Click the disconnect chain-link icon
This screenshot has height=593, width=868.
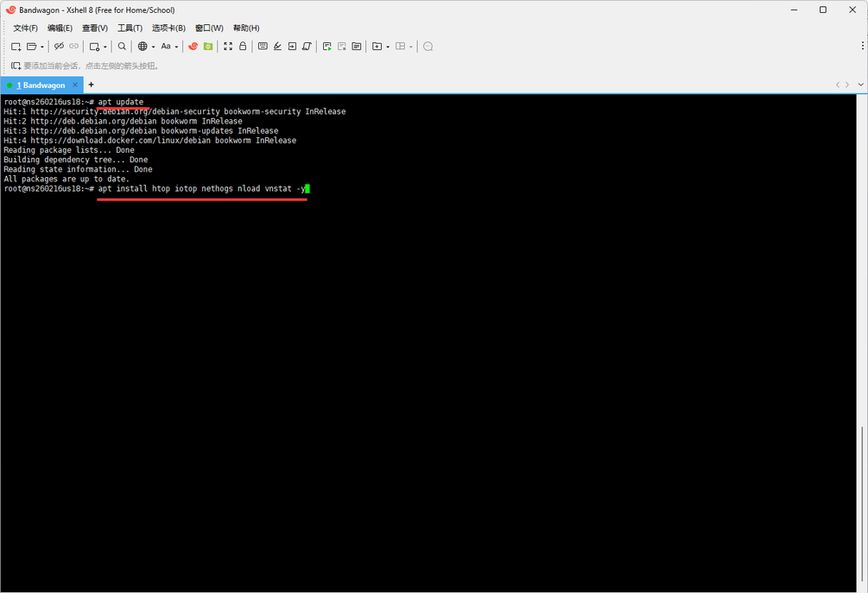[73, 47]
